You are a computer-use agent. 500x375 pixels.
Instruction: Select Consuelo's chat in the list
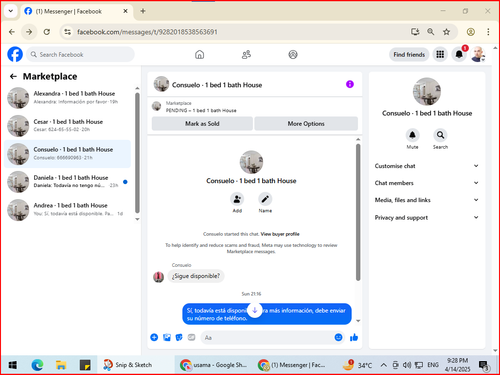[x=68, y=154]
